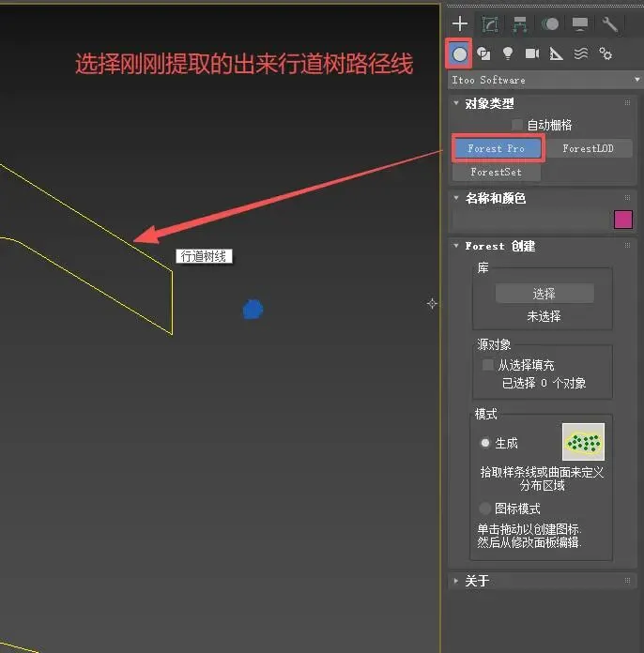
Task: Select the Systems gears icon
Action: 606,53
